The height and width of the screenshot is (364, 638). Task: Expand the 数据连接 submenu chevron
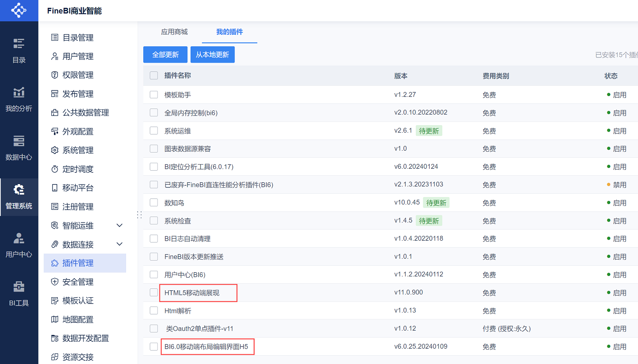(x=119, y=244)
